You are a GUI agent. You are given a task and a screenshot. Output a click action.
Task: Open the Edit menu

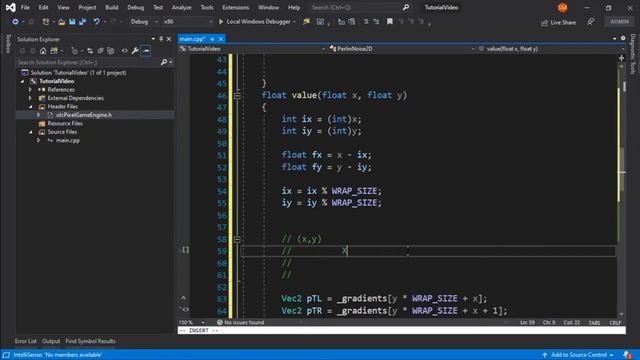(x=43, y=7)
